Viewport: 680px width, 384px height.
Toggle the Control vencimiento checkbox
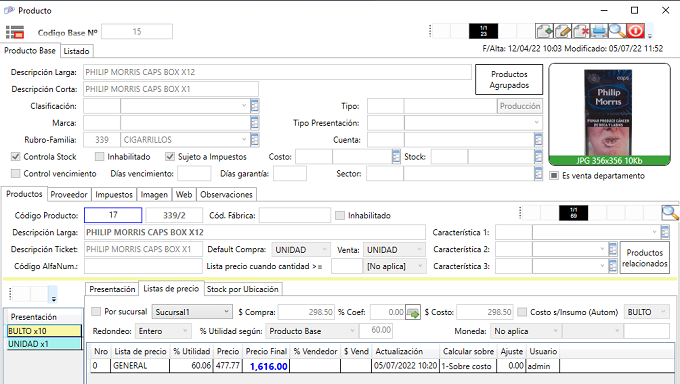tap(16, 174)
